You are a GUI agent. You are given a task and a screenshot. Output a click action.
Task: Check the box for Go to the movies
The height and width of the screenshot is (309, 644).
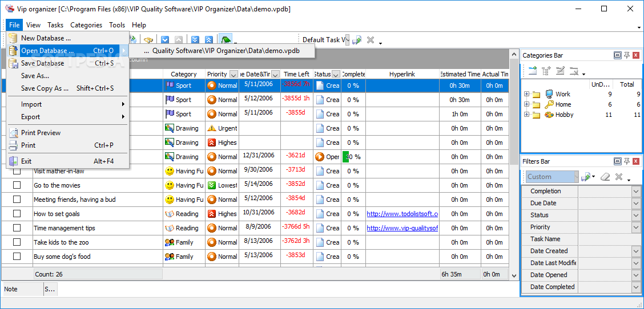17,185
